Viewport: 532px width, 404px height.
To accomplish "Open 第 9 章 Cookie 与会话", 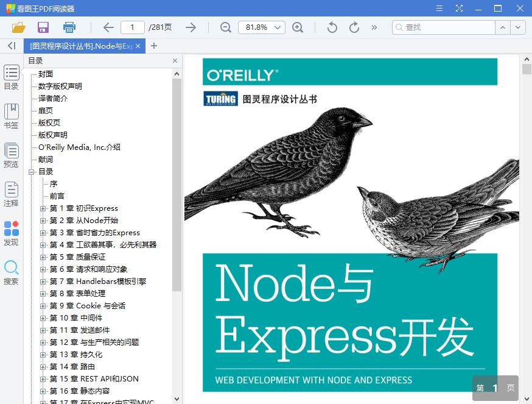I will point(88,306).
